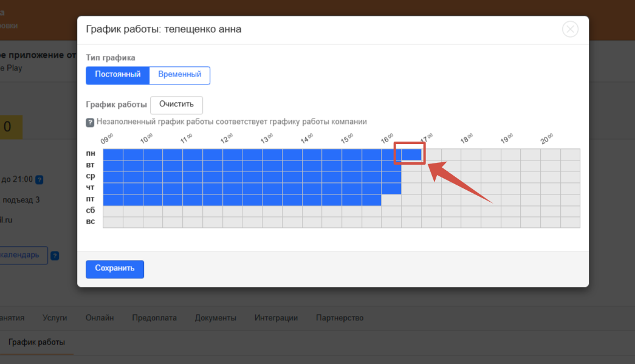Toggle the пн 09:00 schedule cell

pos(113,154)
